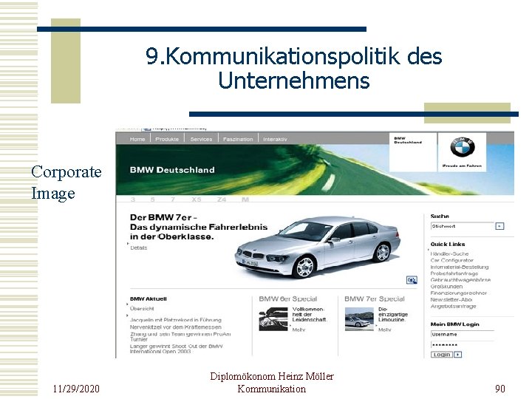Open Gebrauchtwagenbörse quick link
This screenshot has height=399, width=532.
[x=461, y=280]
